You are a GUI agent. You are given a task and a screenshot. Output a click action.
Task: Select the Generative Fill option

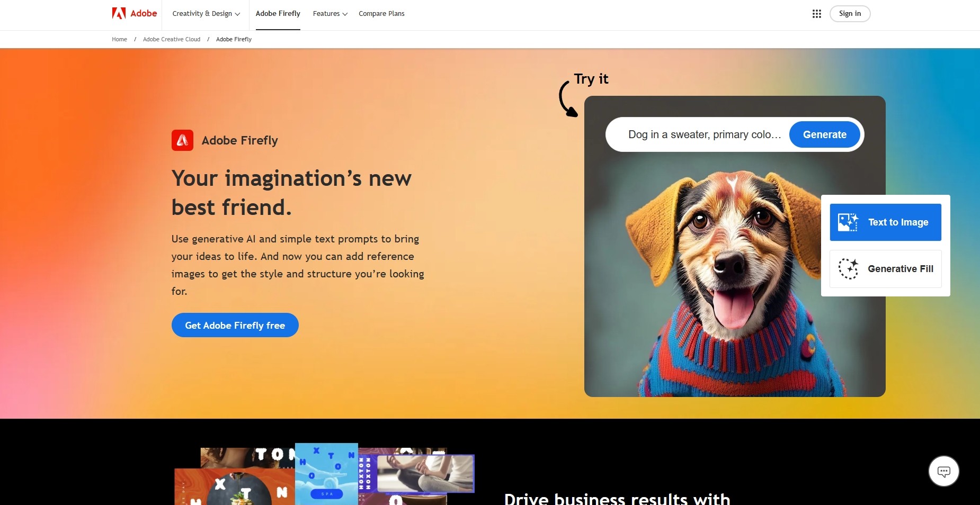(885, 269)
